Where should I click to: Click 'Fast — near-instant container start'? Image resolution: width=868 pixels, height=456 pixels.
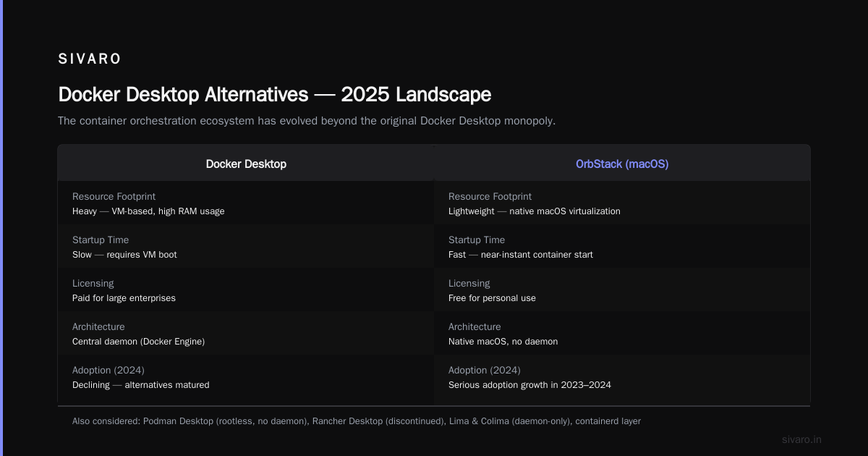tap(521, 255)
